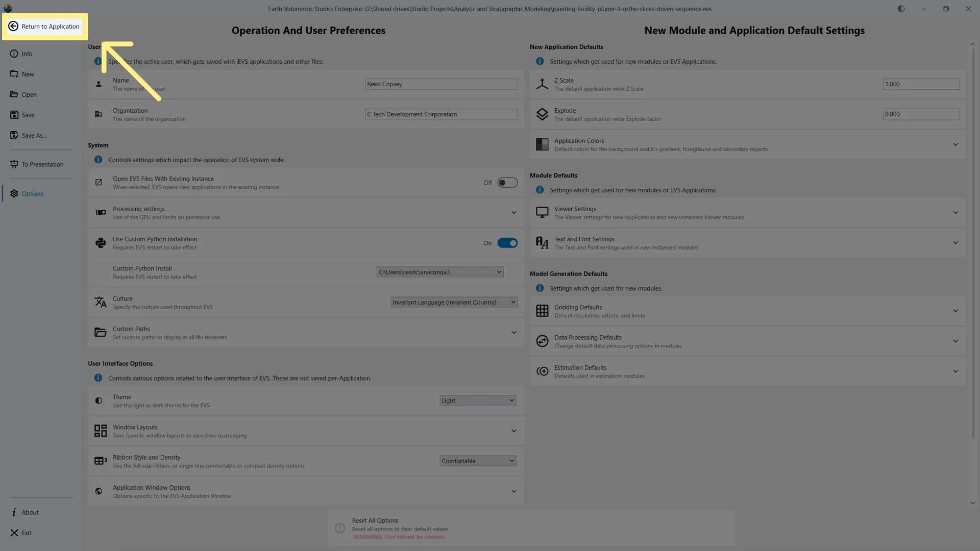Screen dimensions: 980x551
Task: Click the Open EVS Files external-link icon
Action: coord(99,182)
